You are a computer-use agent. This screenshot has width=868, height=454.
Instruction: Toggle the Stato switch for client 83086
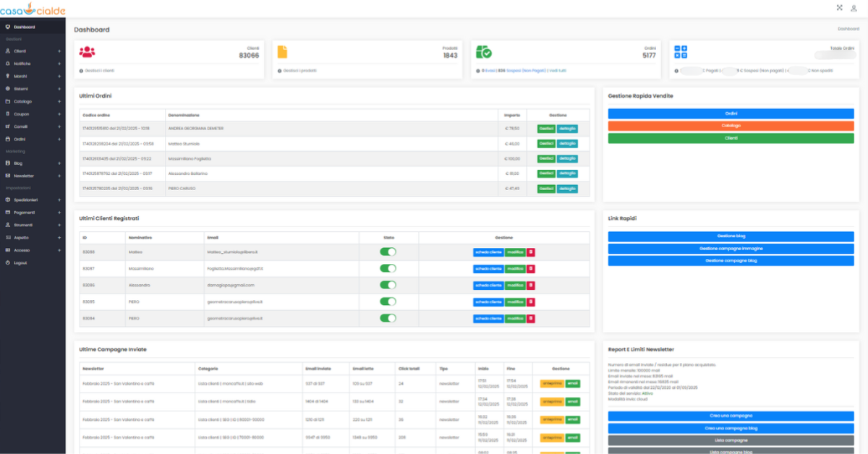click(388, 285)
